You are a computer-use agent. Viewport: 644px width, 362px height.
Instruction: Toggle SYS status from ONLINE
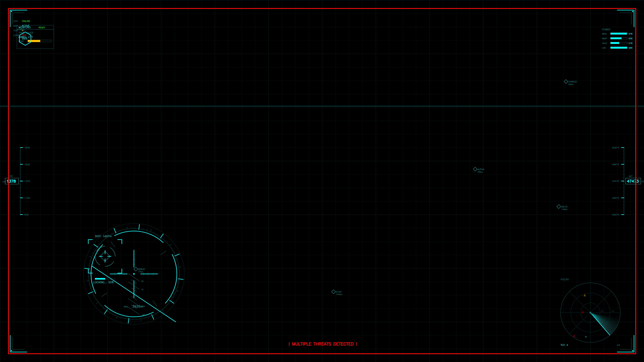[26, 21]
